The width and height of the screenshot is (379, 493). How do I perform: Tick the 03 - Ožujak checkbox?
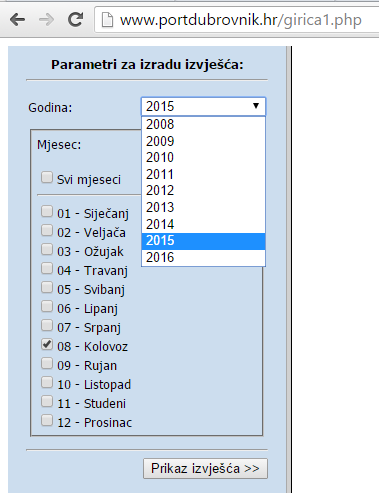(x=47, y=249)
